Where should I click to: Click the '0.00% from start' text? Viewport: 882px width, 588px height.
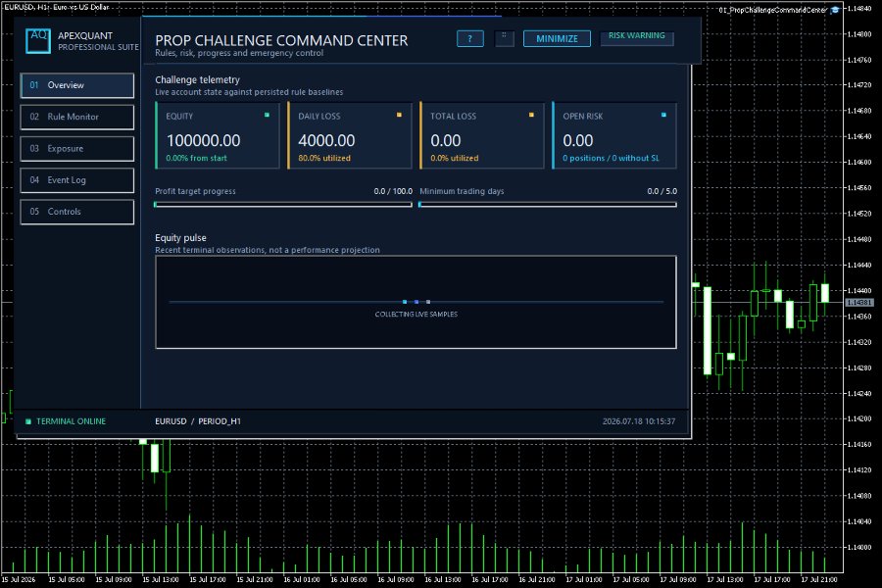point(196,158)
